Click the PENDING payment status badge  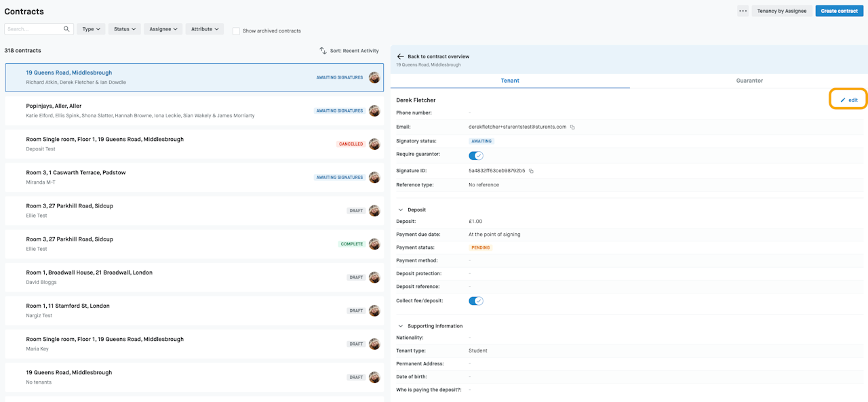click(481, 248)
